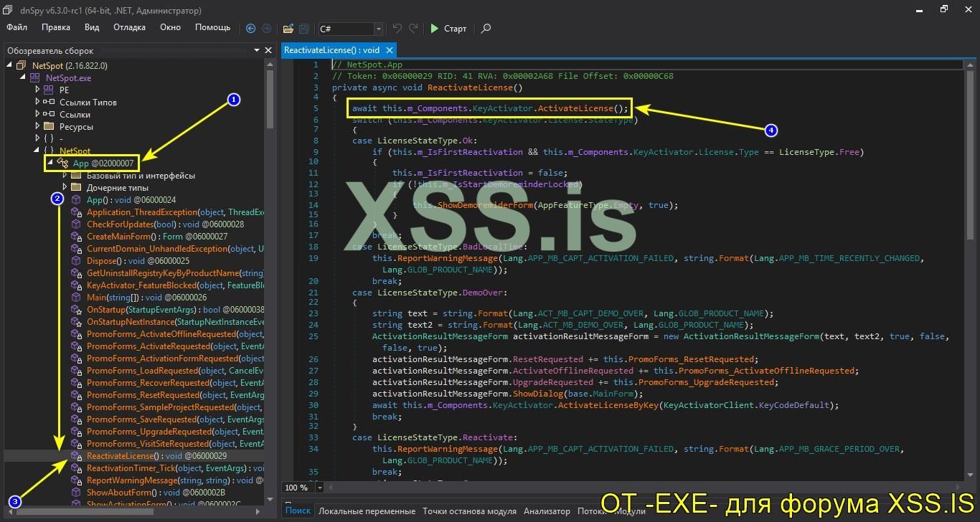Open the Отладка menu

(x=129, y=27)
